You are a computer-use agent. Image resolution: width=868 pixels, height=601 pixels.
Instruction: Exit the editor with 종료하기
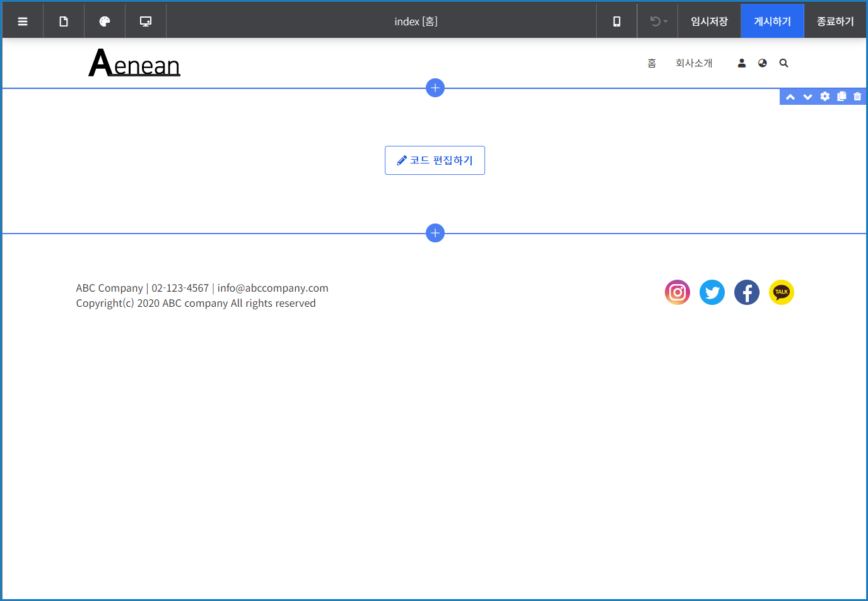835,21
